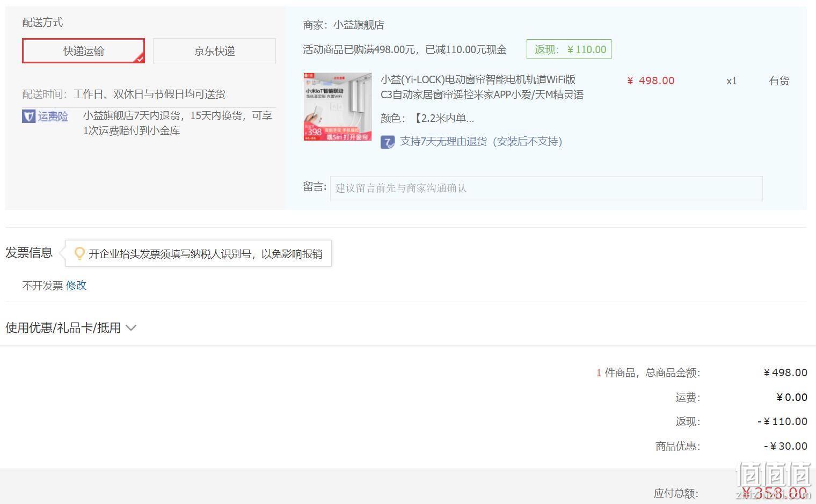This screenshot has width=816, height=504.
Task: Click 不开发票 invoice status text
Action: (42, 286)
